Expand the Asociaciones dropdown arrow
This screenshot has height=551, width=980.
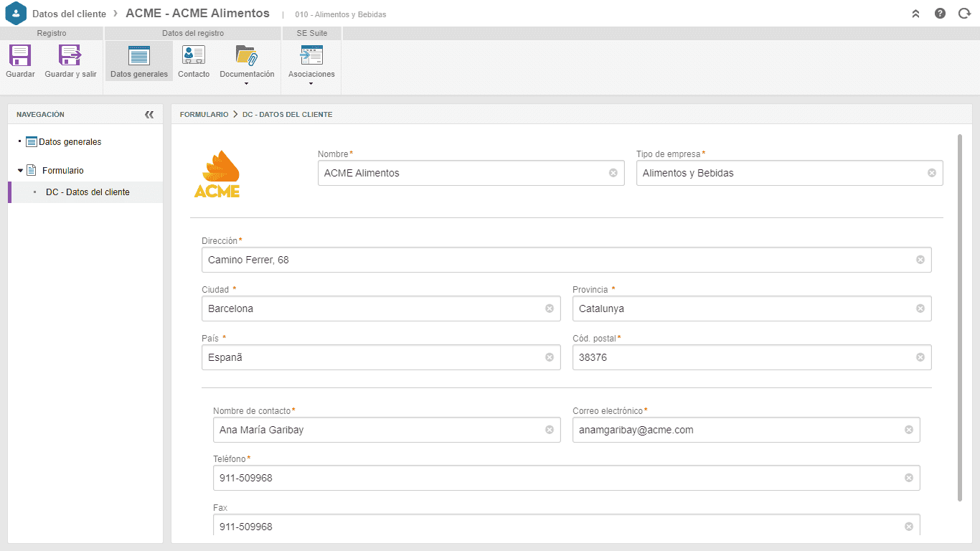311,84
